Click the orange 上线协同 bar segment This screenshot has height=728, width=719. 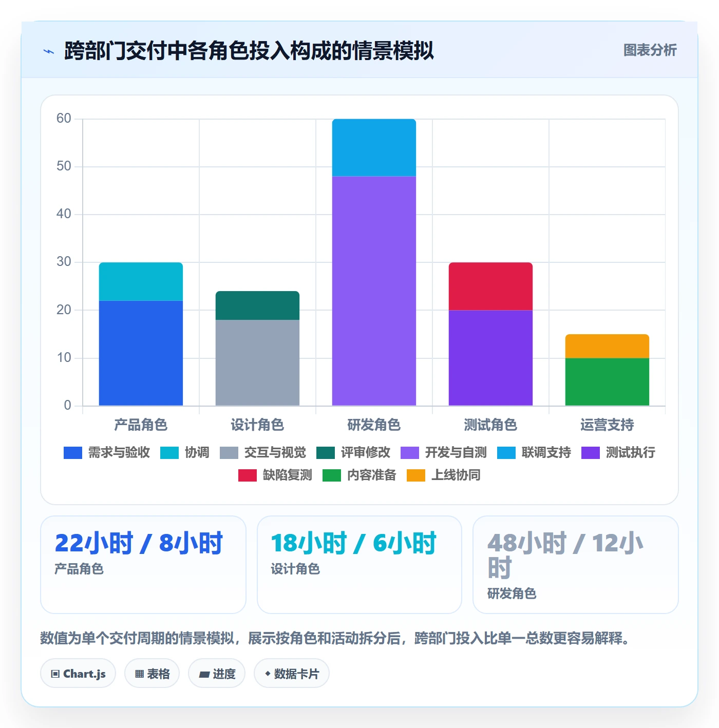(x=607, y=346)
